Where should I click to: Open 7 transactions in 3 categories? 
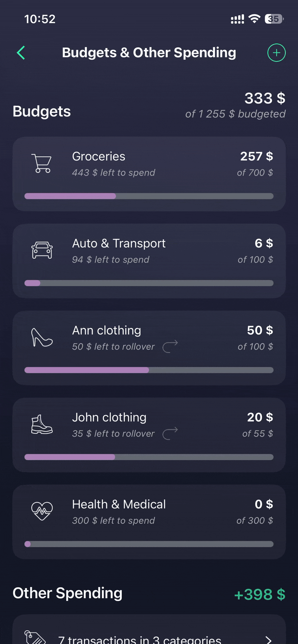pos(140,640)
